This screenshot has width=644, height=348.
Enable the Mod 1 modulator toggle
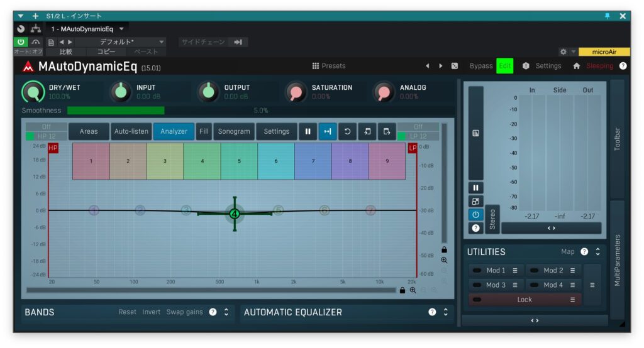[477, 270]
